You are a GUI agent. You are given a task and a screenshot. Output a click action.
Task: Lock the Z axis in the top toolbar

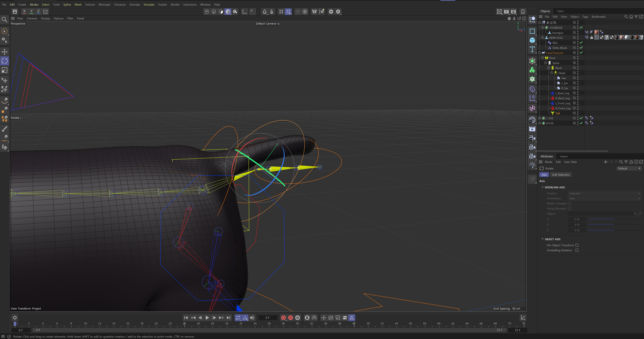click(38, 11)
